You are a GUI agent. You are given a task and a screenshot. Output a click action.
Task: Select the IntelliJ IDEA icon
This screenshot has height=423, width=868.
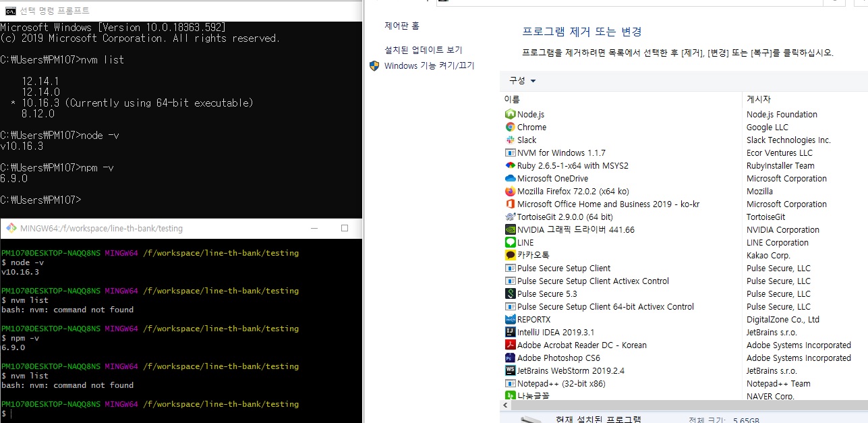pos(510,333)
